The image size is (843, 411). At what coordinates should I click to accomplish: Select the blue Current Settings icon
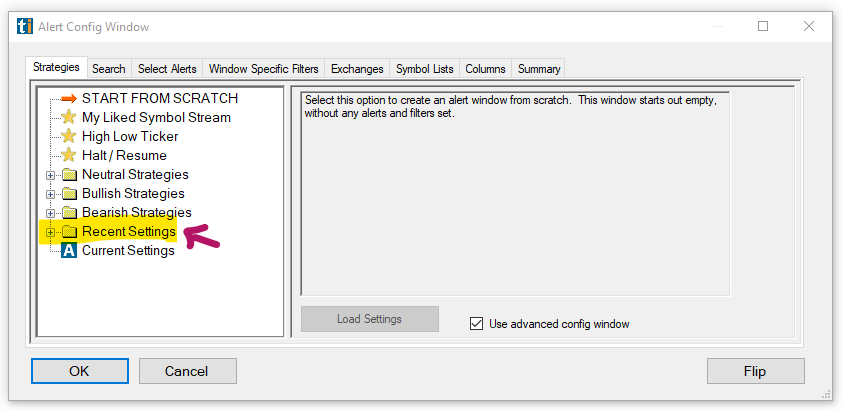(69, 251)
